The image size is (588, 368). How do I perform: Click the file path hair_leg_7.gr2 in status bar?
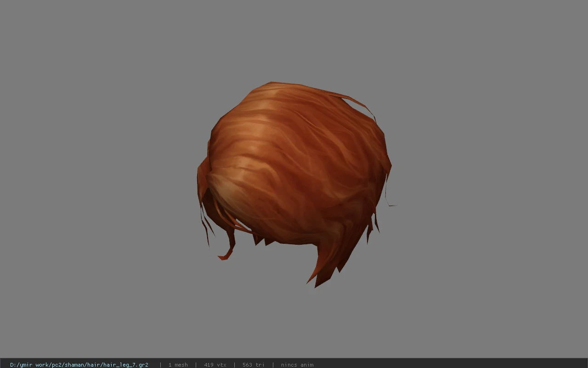tap(79, 365)
